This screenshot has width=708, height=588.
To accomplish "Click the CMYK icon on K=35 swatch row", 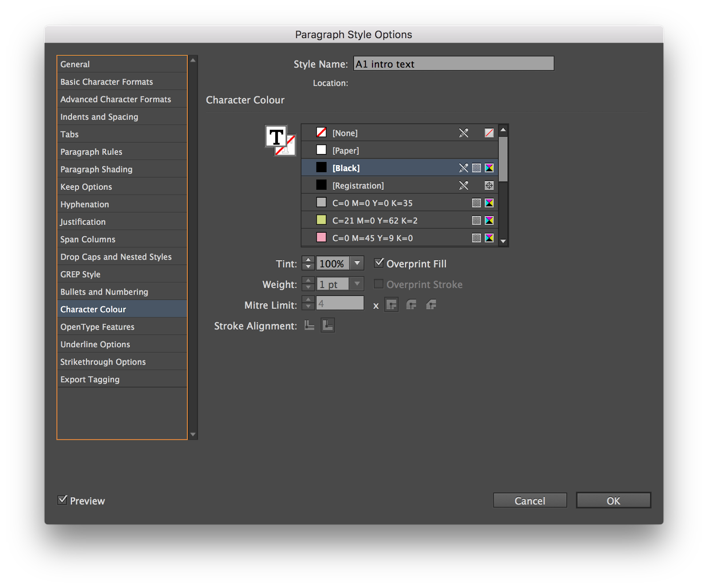I will 489,203.
